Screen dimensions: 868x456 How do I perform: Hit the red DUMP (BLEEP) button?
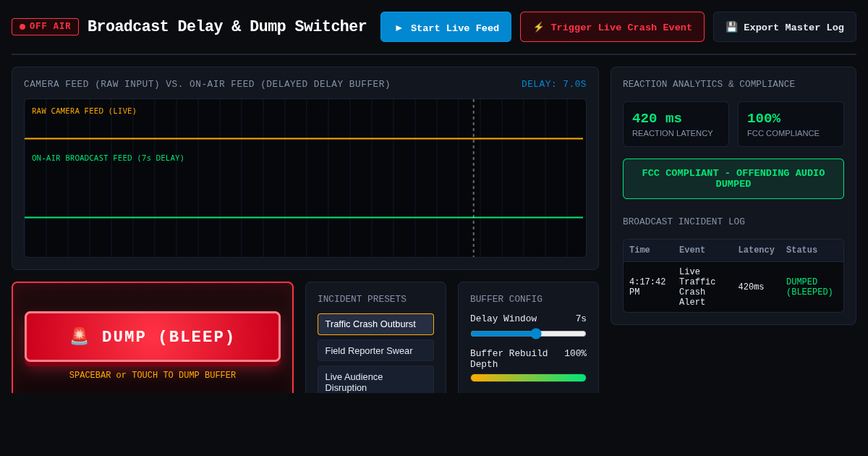(153, 337)
